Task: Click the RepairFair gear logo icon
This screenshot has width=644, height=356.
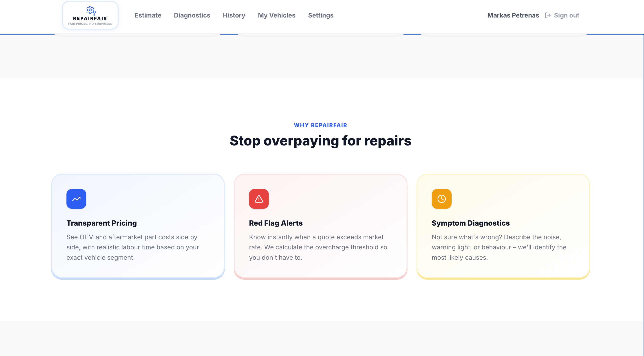Action: [90, 10]
